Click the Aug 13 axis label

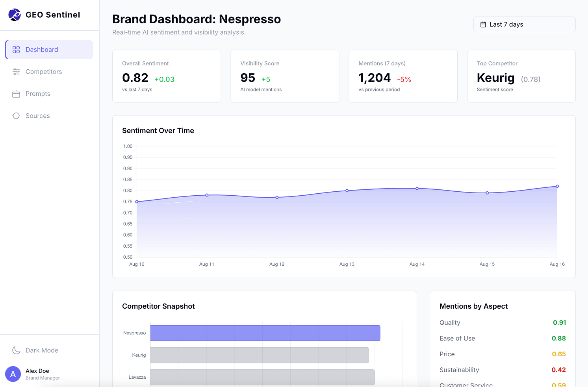pyautogui.click(x=347, y=264)
